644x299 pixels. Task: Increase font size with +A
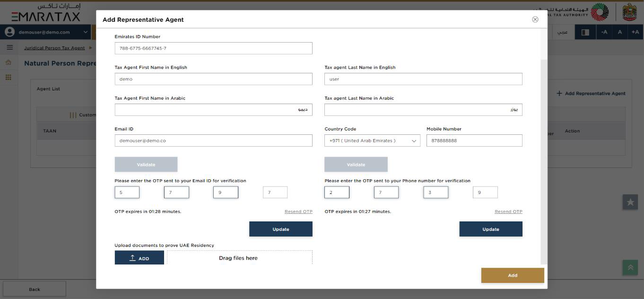pyautogui.click(x=635, y=32)
